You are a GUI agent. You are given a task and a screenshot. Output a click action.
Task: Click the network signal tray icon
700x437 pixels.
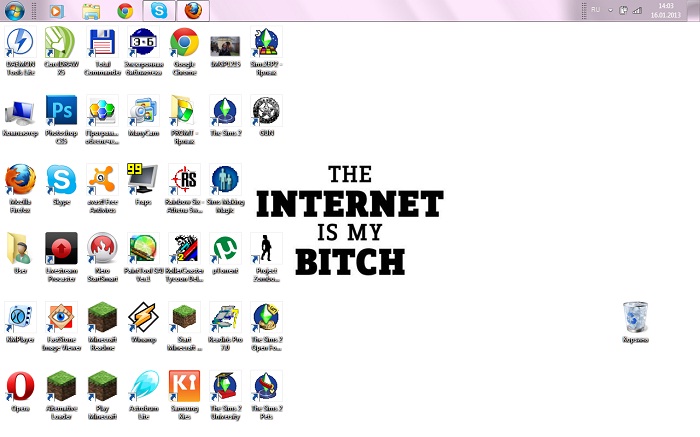638,10
